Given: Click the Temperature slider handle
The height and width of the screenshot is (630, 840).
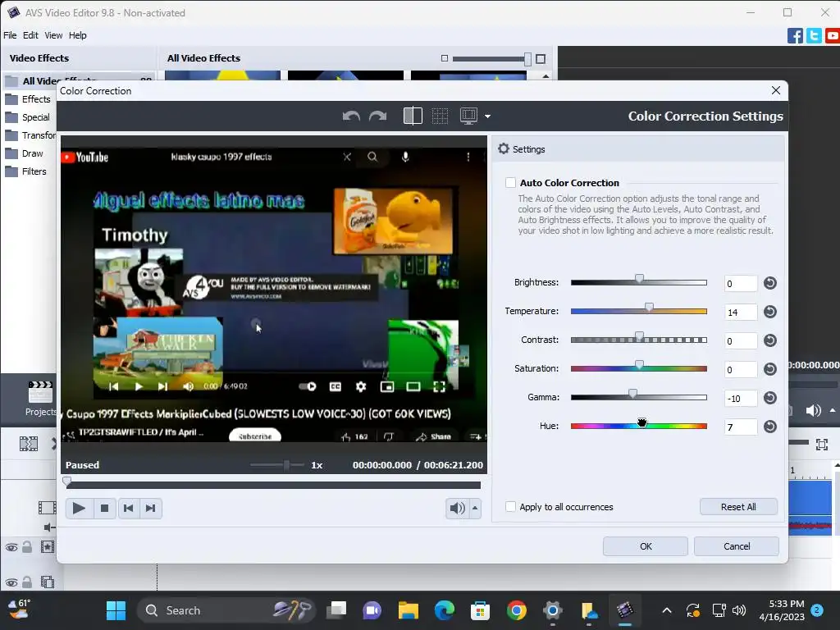Looking at the screenshot, I should (649, 308).
